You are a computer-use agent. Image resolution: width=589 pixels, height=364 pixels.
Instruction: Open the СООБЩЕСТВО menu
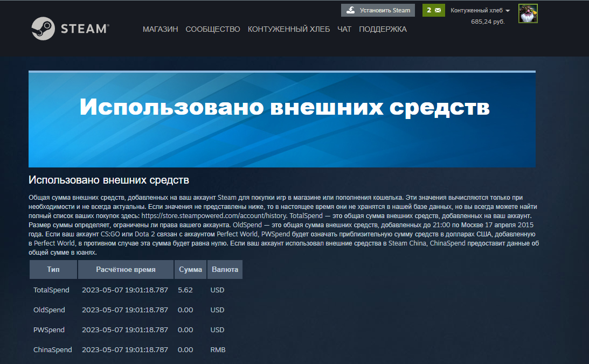click(x=213, y=29)
